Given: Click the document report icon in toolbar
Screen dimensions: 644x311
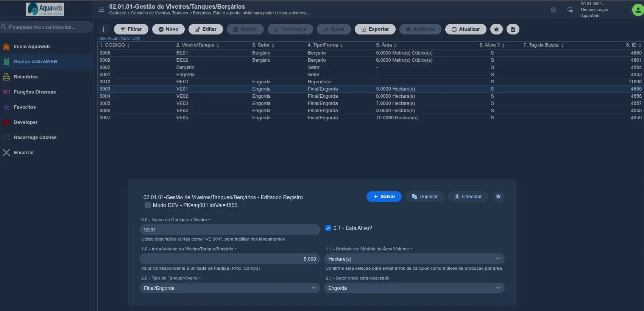Looking at the screenshot, I should tap(513, 29).
